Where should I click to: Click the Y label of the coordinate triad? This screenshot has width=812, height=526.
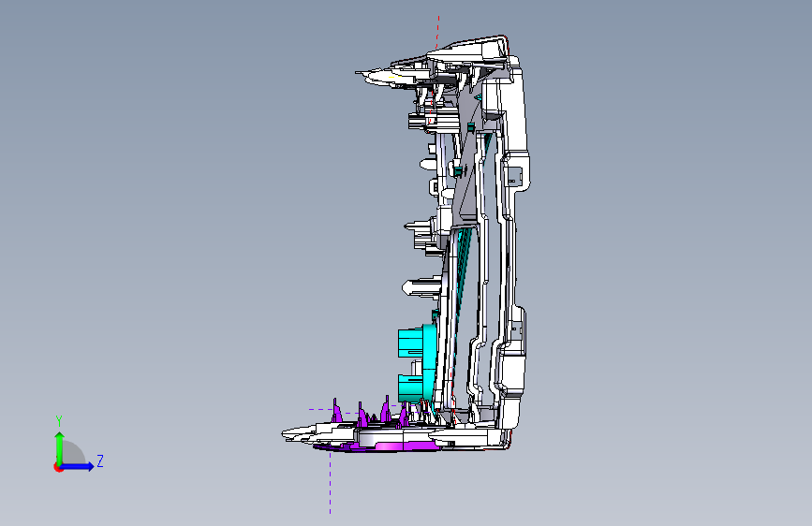click(x=59, y=421)
